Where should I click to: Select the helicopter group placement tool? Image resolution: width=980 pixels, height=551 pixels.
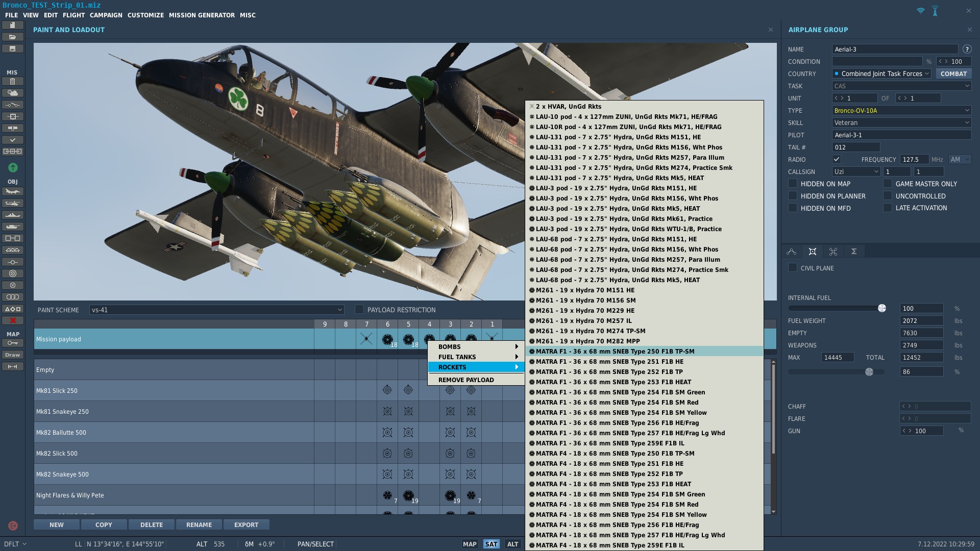13,203
